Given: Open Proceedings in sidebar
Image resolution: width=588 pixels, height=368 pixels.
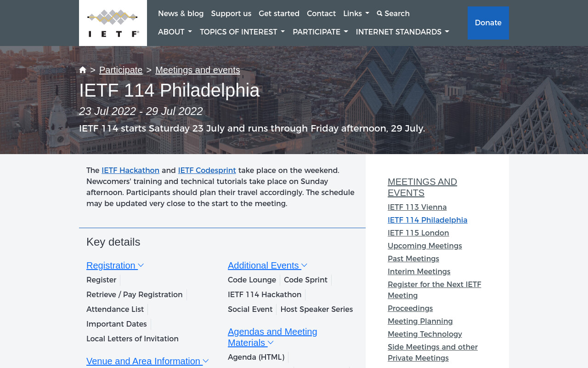Looking at the screenshot, I should [x=410, y=309].
